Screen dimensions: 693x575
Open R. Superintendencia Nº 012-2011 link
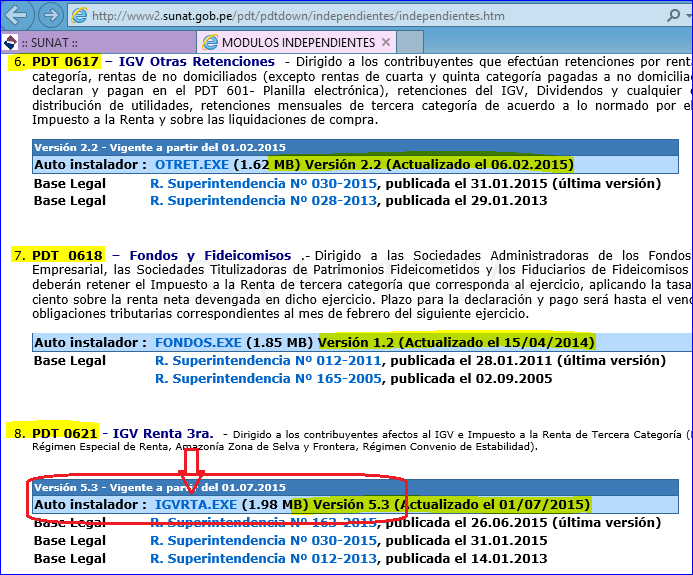pos(268,361)
